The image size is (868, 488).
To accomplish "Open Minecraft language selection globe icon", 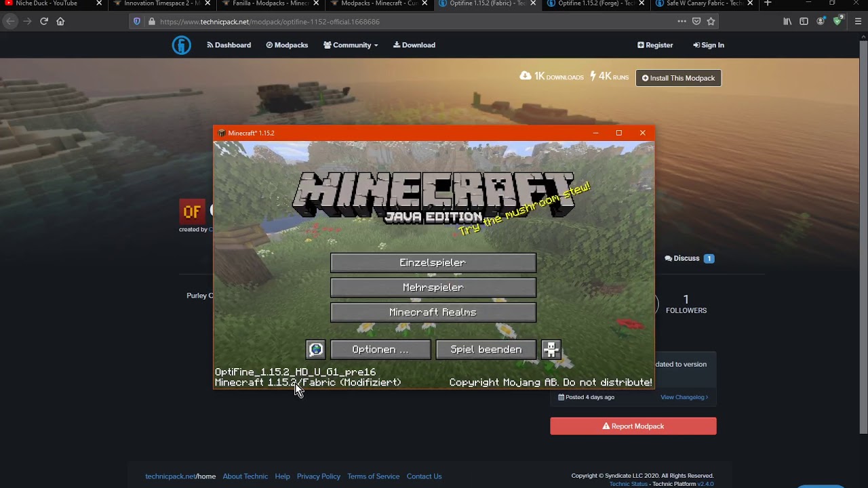I will 316,349.
